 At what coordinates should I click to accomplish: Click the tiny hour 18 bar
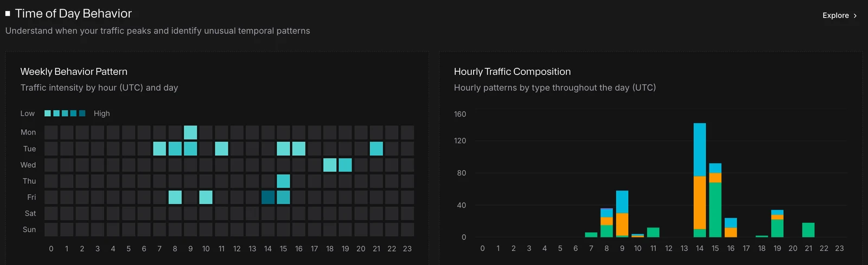pyautogui.click(x=762, y=236)
